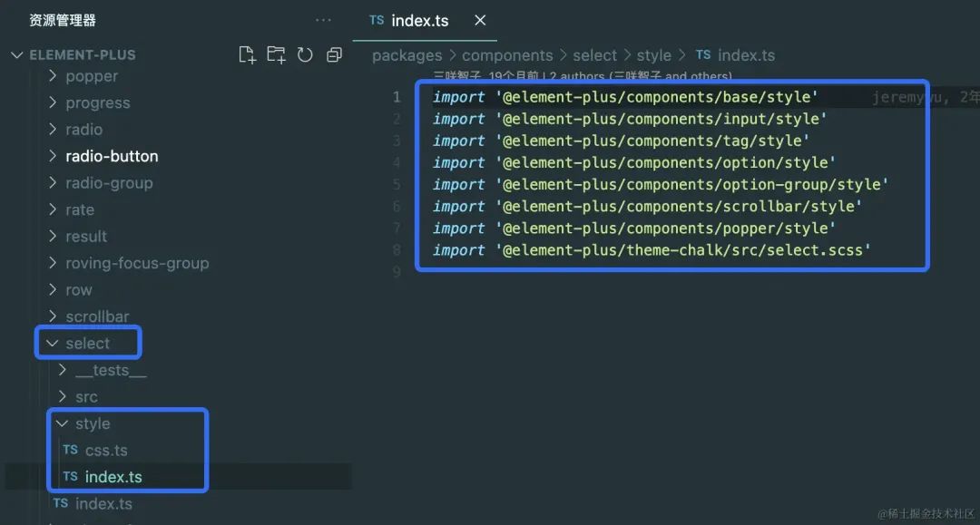Collapse all folders in explorer

334,54
